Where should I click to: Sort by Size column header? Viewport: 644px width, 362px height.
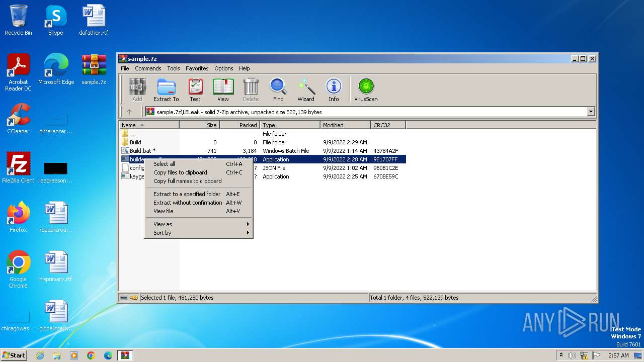200,125
